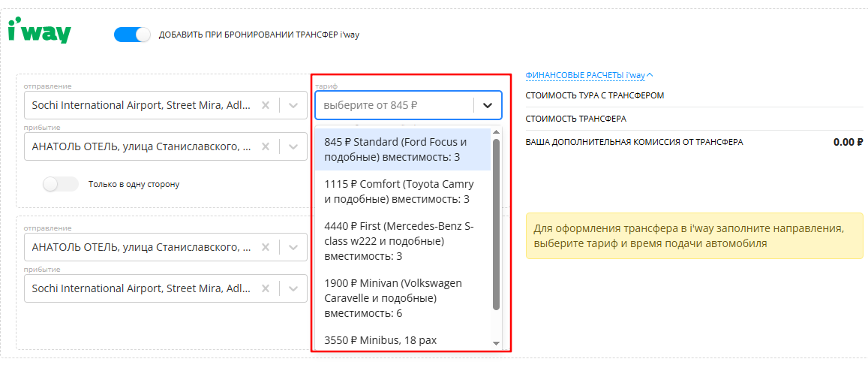
Task: Clear the first arrival АНАТОЛЬ ОТЕЛЬ field
Action: [x=266, y=146]
